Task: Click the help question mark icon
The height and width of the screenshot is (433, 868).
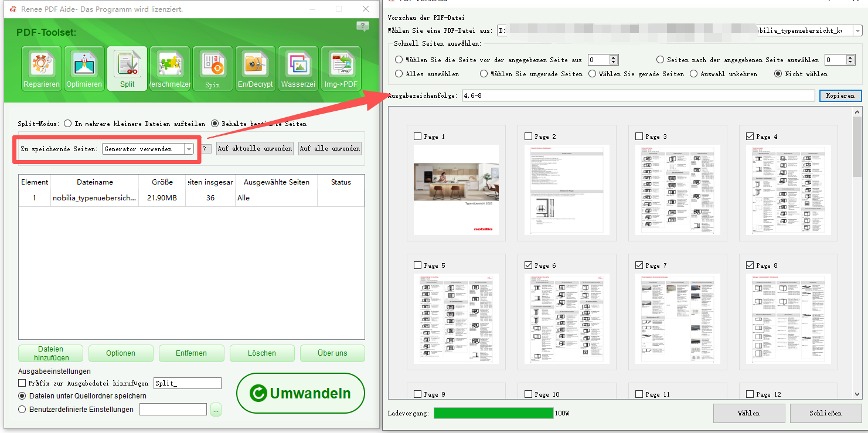Action: 363,26
